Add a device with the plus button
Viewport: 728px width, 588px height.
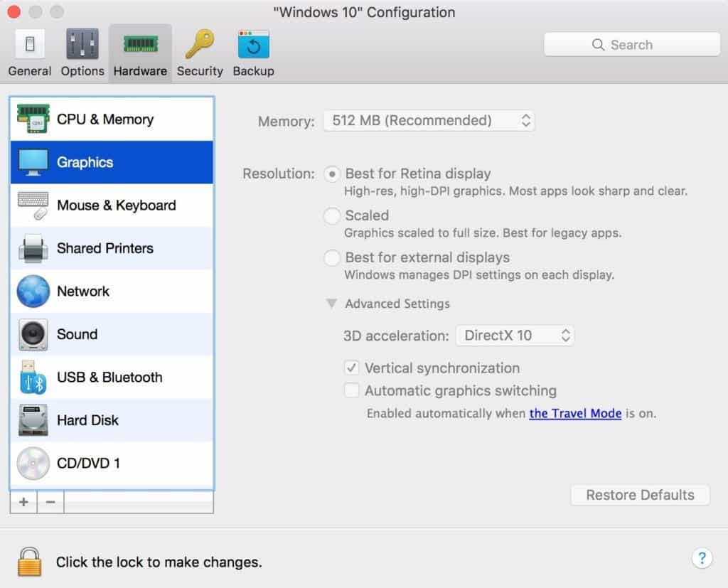coord(23,502)
